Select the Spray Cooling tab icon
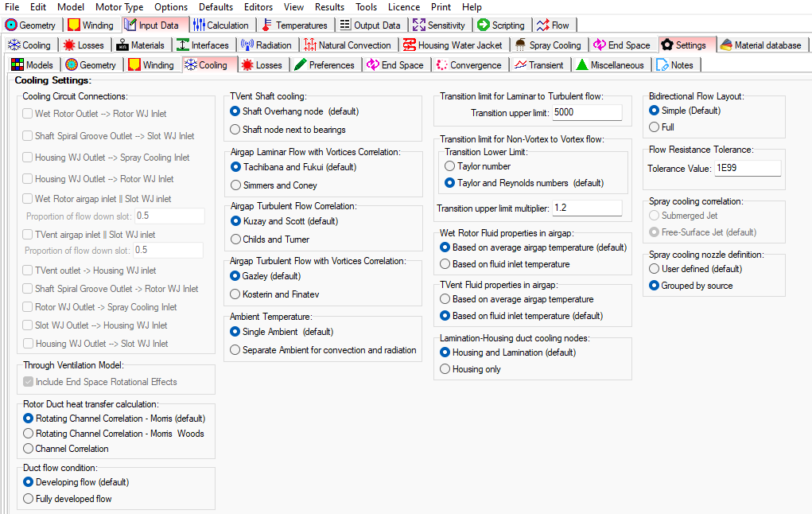812x514 pixels. tap(521, 45)
